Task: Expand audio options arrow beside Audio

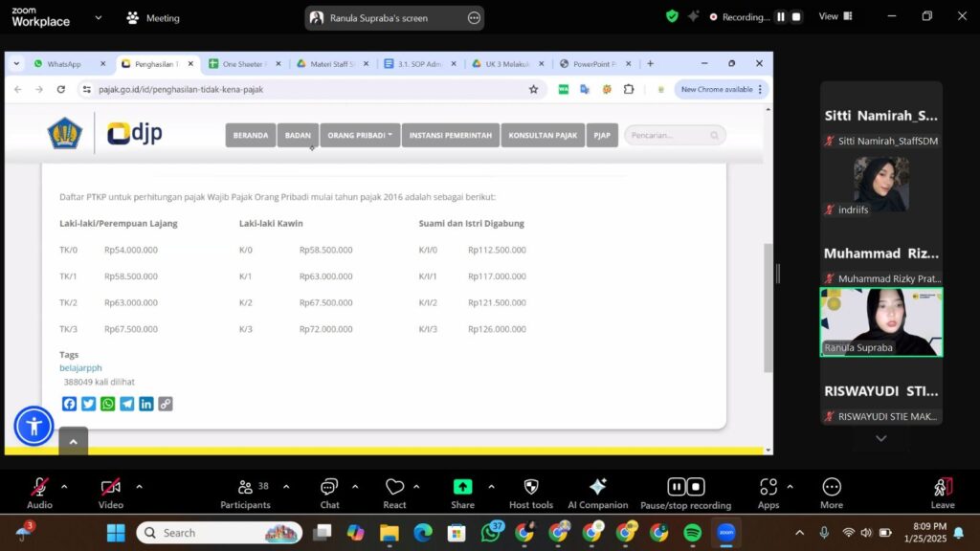Action: pyautogui.click(x=64, y=486)
